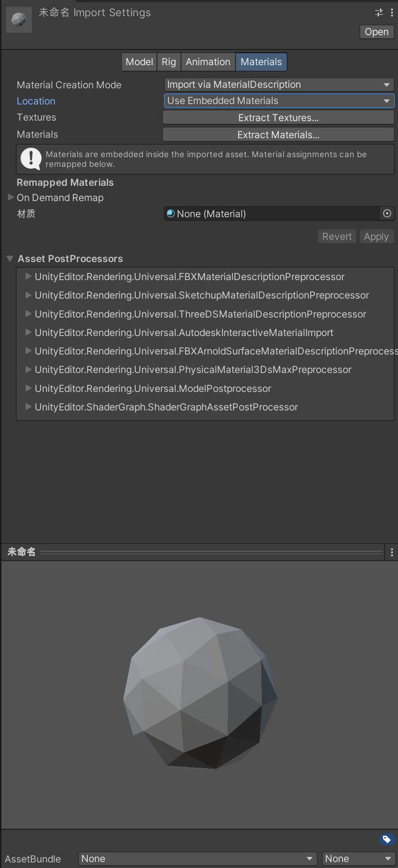398x868 pixels.
Task: Open the Inspector kebab menu
Action: [392, 12]
